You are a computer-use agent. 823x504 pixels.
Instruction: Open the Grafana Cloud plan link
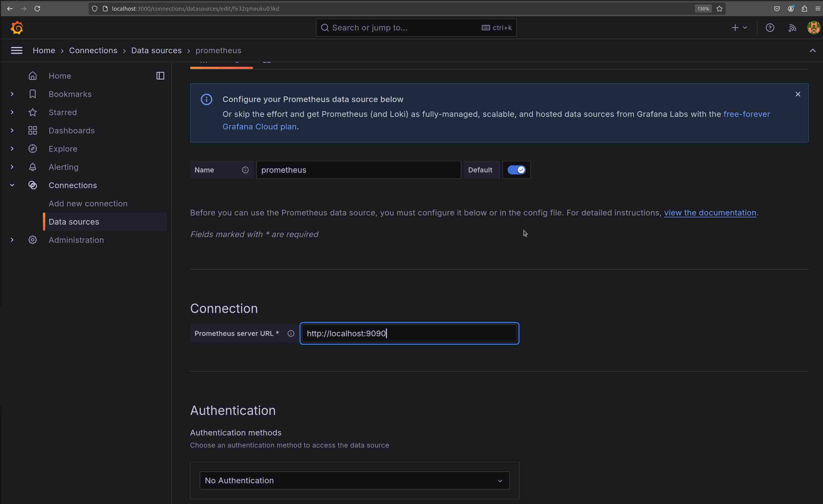(x=259, y=126)
